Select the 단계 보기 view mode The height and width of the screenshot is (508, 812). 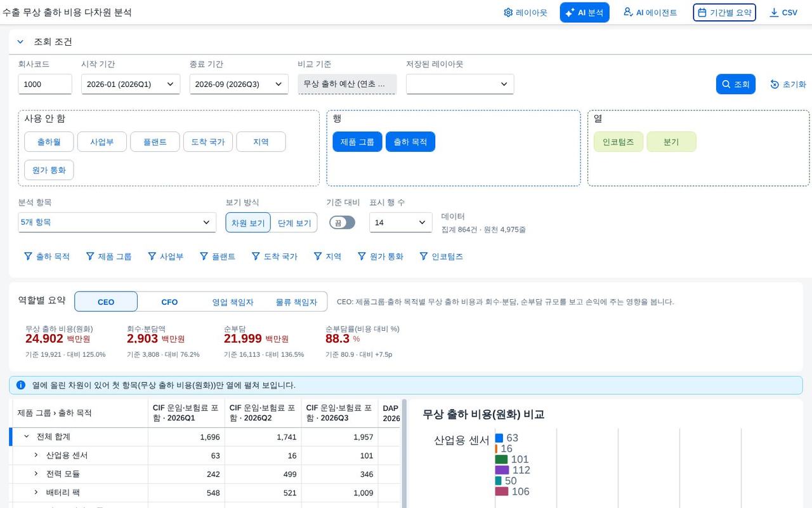(x=294, y=223)
